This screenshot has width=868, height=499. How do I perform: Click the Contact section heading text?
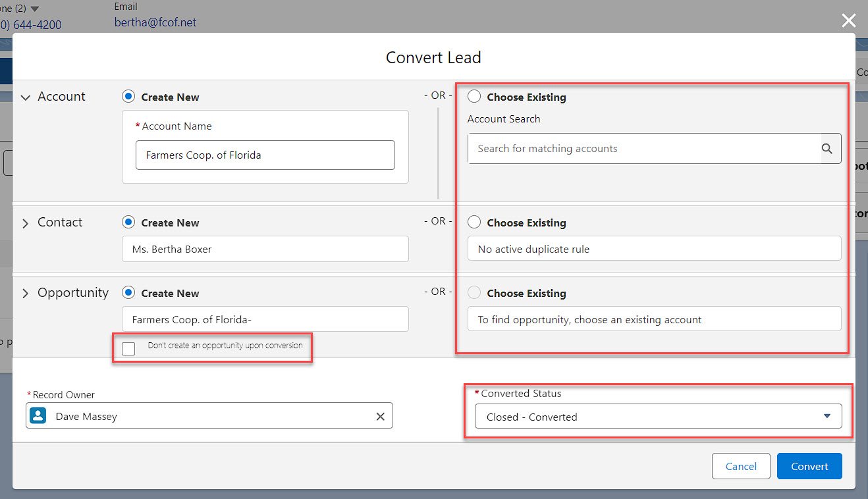pos(60,223)
